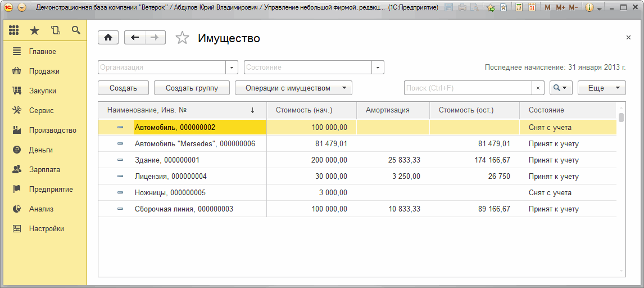The height and width of the screenshot is (288, 644).
Task: Click the Print icon in title bar
Action: pos(462,7)
